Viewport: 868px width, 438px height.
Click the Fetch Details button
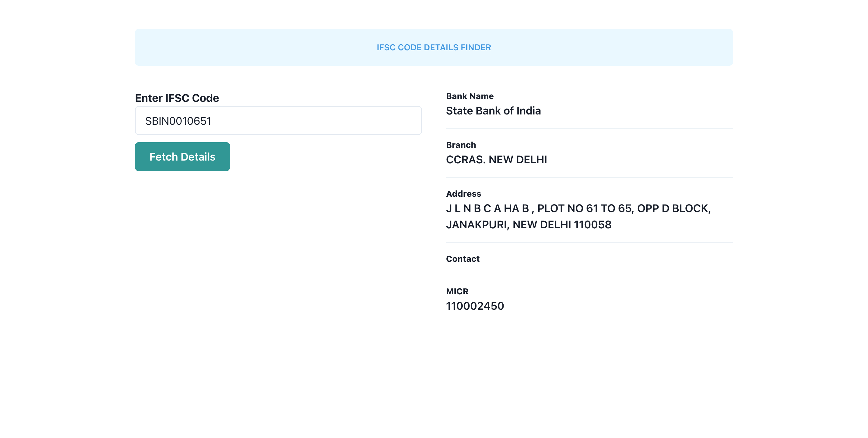coord(182,157)
